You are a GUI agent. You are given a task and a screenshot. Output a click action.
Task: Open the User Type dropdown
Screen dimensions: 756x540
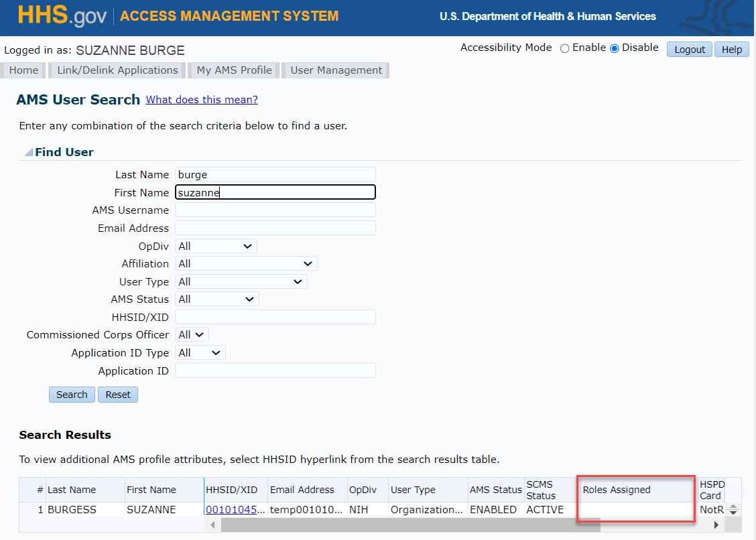click(241, 282)
